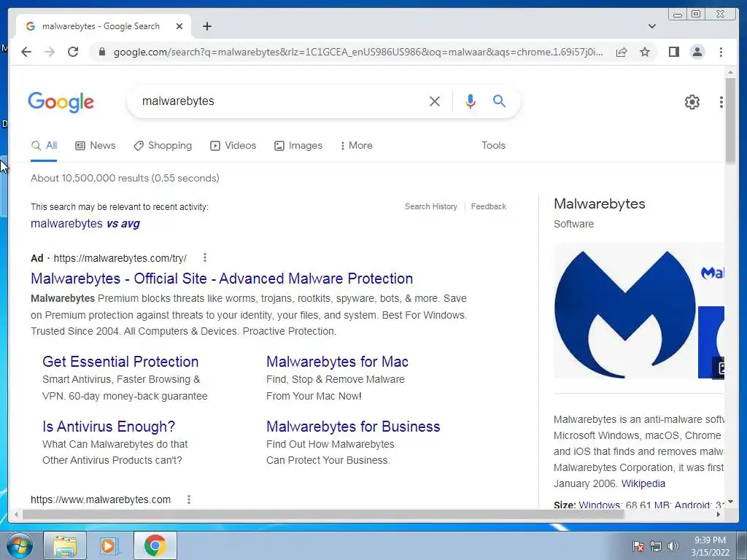Expand the tab search chevron
The height and width of the screenshot is (560, 747).
coord(652,26)
